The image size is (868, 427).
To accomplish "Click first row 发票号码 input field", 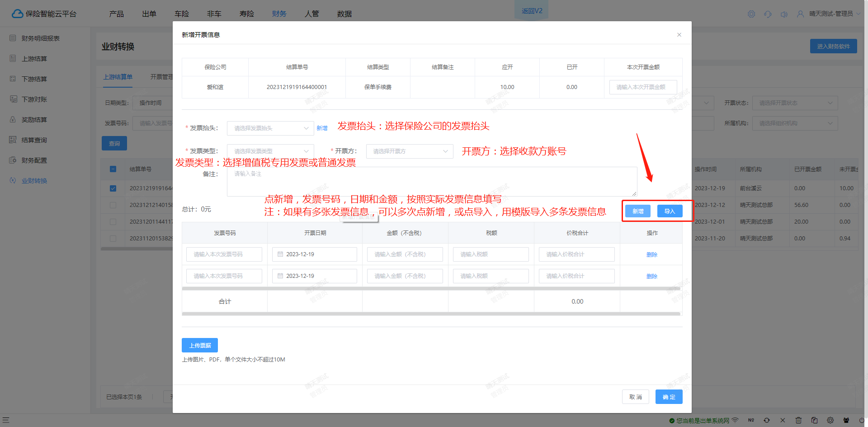I will tap(224, 254).
